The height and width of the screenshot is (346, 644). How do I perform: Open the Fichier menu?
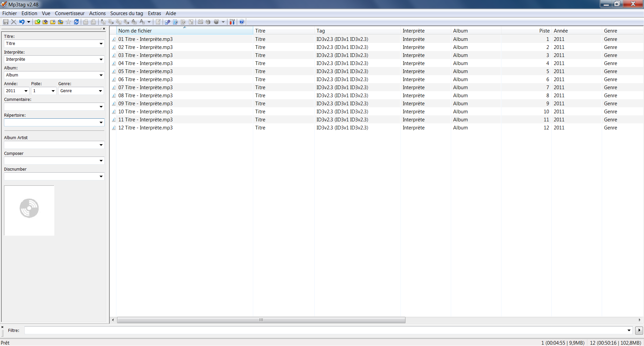point(9,13)
